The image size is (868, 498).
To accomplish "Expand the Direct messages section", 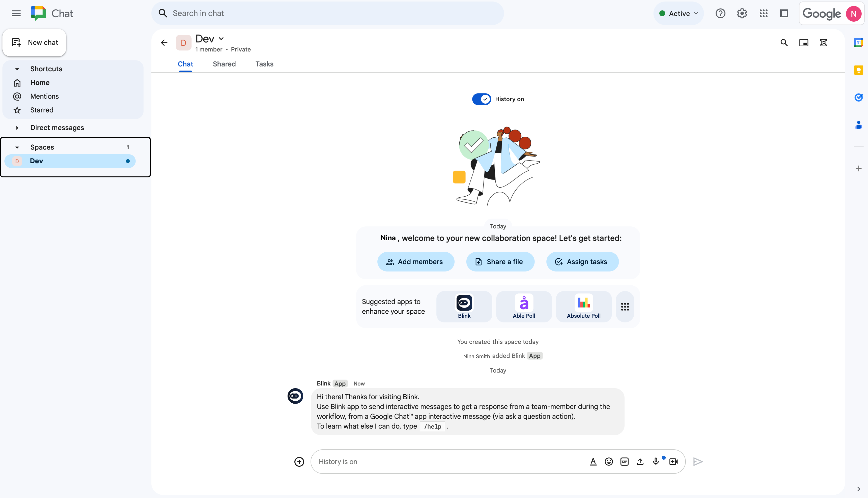I will coord(17,128).
